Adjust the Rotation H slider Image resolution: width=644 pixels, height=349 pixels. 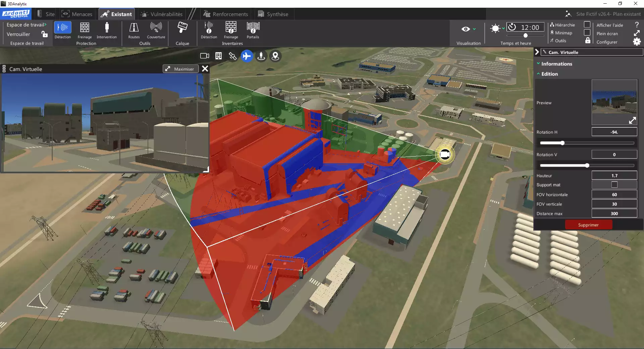coord(562,143)
